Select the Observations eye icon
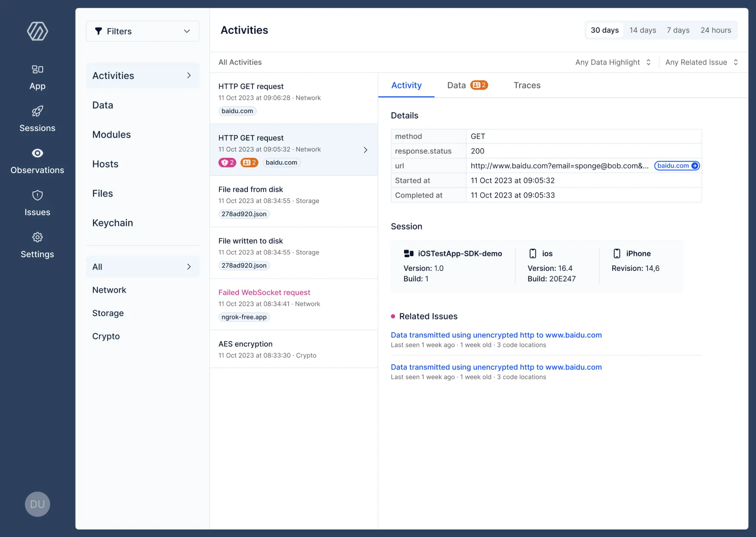 tap(37, 153)
